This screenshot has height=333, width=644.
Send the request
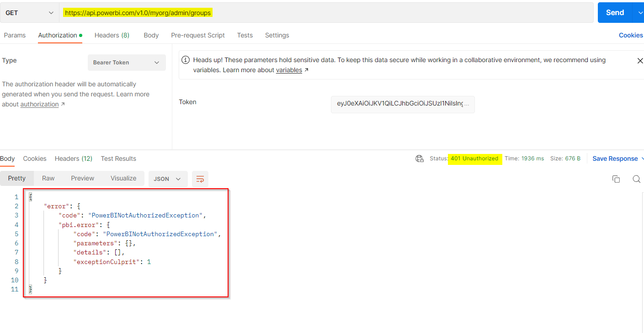pos(615,13)
